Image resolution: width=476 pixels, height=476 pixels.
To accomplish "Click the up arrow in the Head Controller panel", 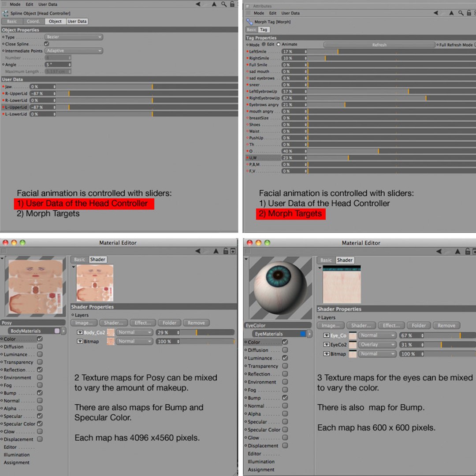I will point(214,4).
